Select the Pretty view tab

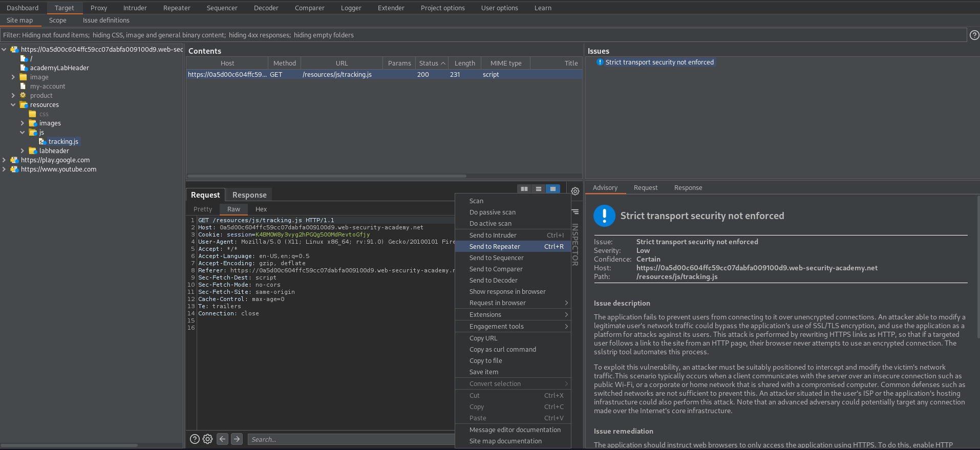pos(203,209)
